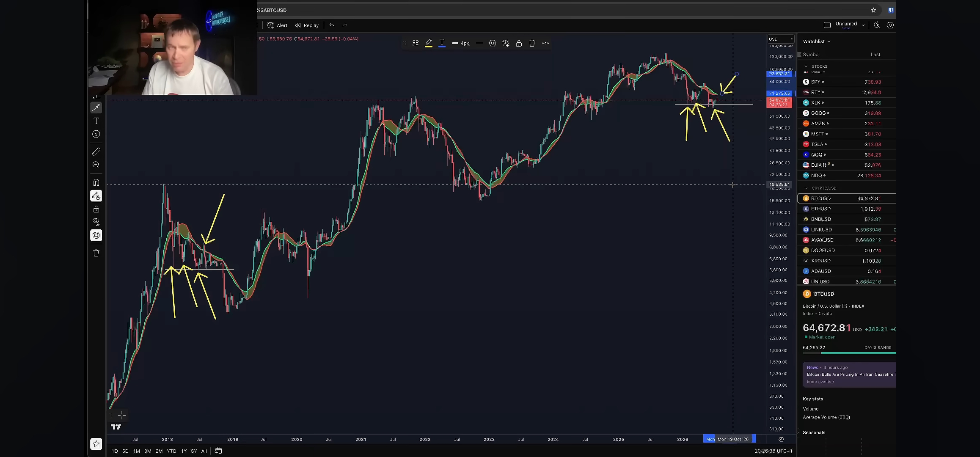Undo the last chart action
Image resolution: width=980 pixels, height=457 pixels.
tap(332, 25)
